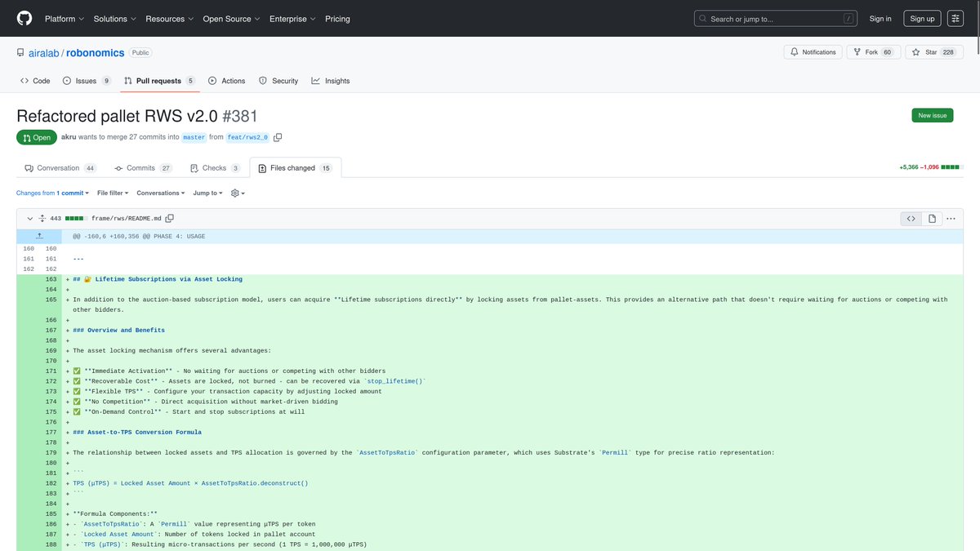Switch to the Pull requests tab
The width and height of the screenshot is (980, 551).
(159, 81)
